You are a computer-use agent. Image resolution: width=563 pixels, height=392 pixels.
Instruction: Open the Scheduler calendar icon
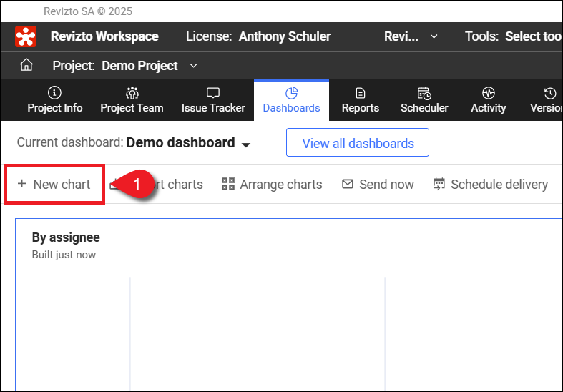click(x=424, y=93)
